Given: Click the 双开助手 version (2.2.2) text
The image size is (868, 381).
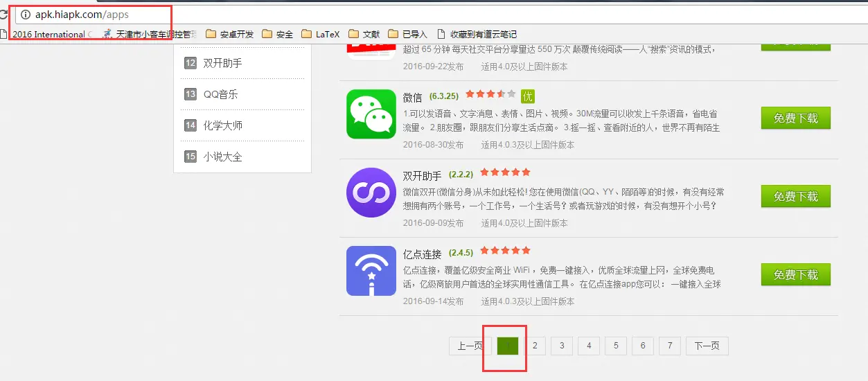Looking at the screenshot, I should 461,175.
